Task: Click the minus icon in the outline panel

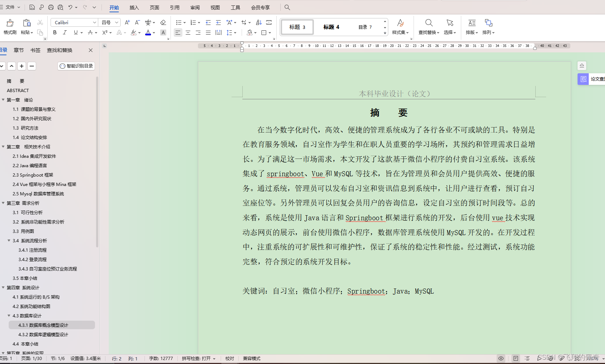Action: click(32, 66)
